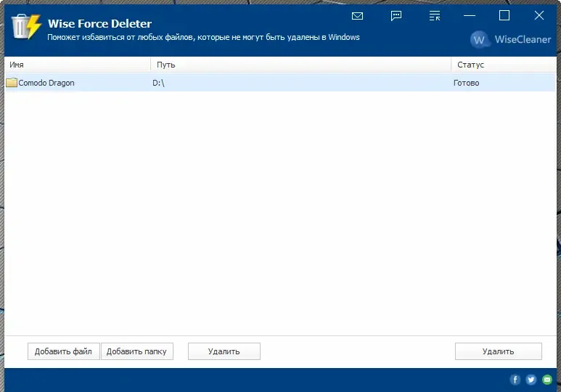The image size is (561, 392).
Task: Click the Facebook icon in the footer
Action: coord(515,380)
